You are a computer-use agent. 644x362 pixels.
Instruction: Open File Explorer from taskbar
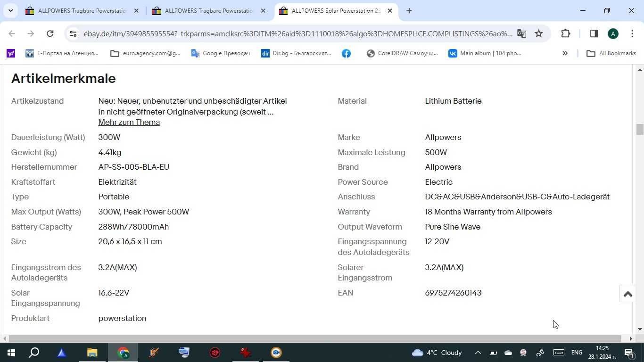coord(92,353)
